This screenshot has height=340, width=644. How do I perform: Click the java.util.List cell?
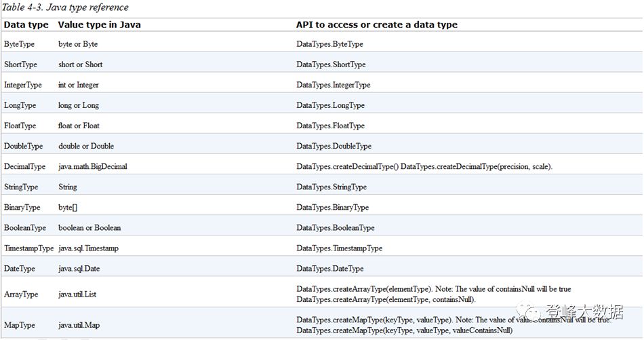pyautogui.click(x=77, y=295)
